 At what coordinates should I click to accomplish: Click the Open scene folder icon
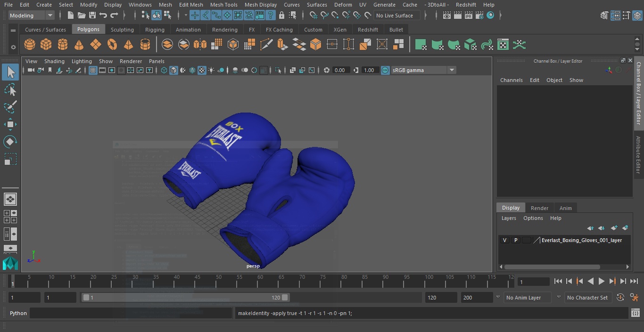[x=82, y=16]
